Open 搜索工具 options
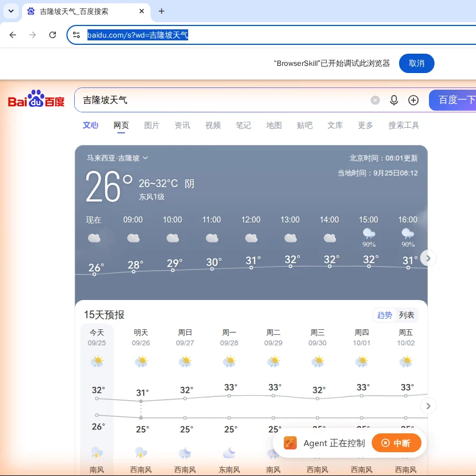 coord(403,125)
